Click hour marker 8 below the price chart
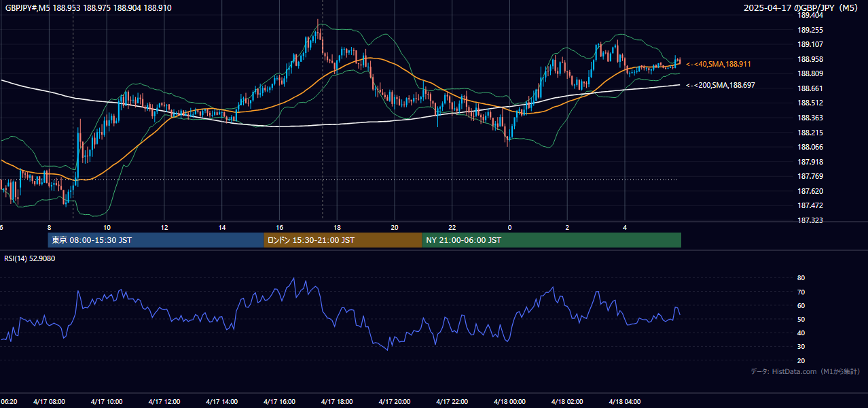The width and height of the screenshot is (868, 408). (49, 227)
